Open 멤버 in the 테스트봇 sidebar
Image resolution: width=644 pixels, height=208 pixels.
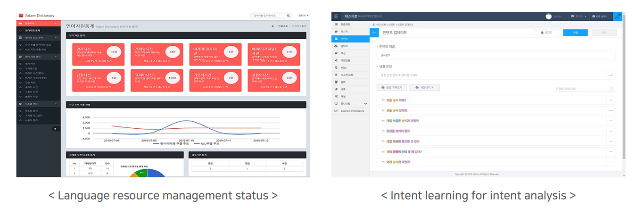tap(350, 82)
